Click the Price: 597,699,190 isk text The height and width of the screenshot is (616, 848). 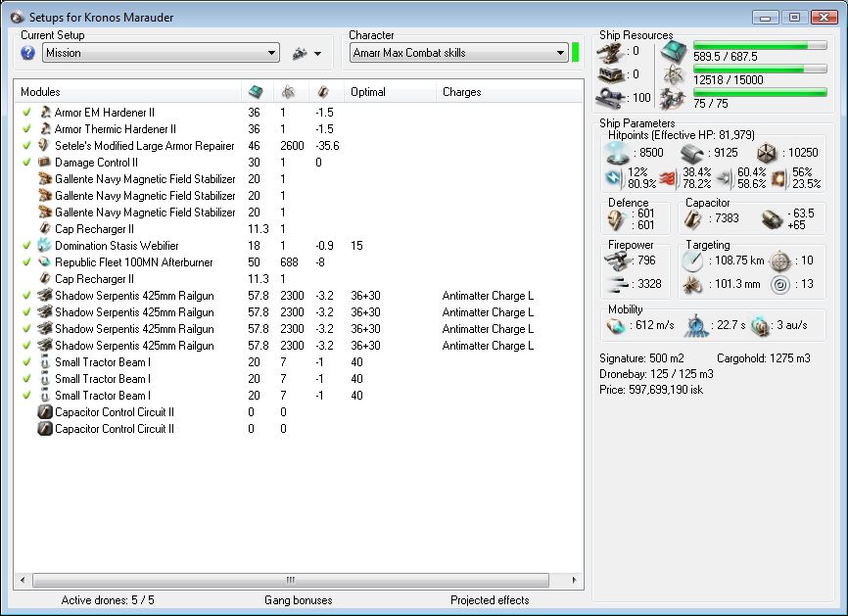tap(651, 390)
